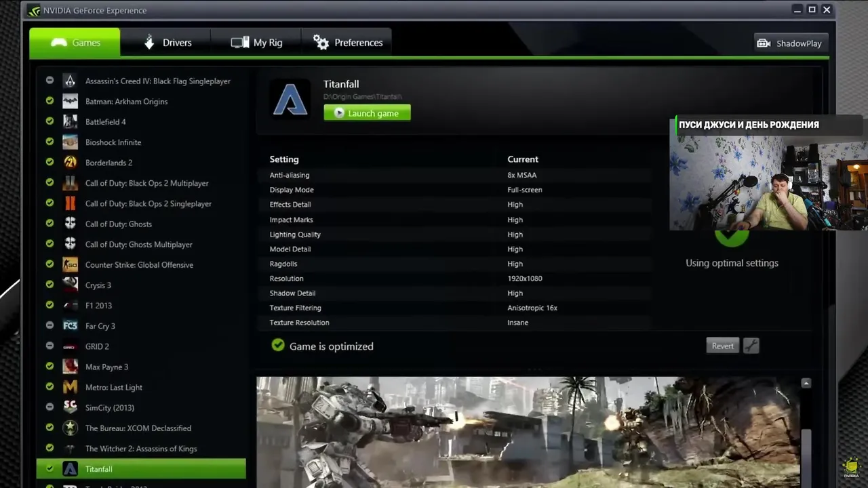Launch the Titanfall game
Viewport: 868px width, 488px height.
(367, 113)
